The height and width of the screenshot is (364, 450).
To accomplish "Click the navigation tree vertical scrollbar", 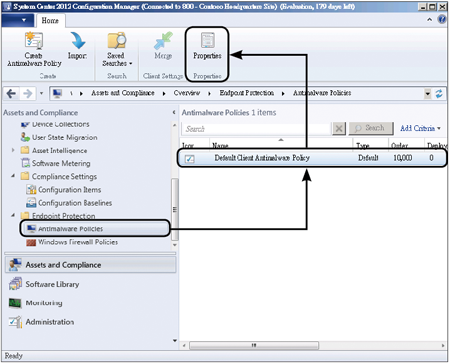I will point(175,209).
